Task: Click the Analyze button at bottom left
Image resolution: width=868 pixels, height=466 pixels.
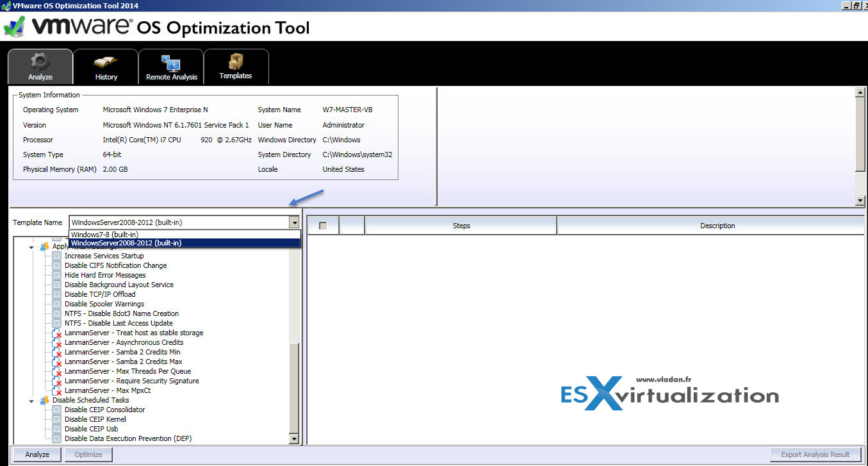Action: pyautogui.click(x=37, y=454)
